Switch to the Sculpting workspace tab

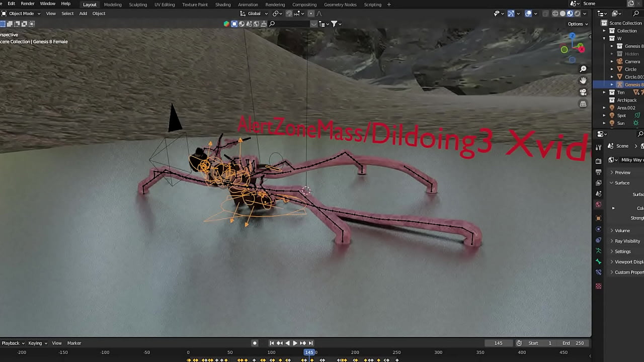pyautogui.click(x=138, y=5)
